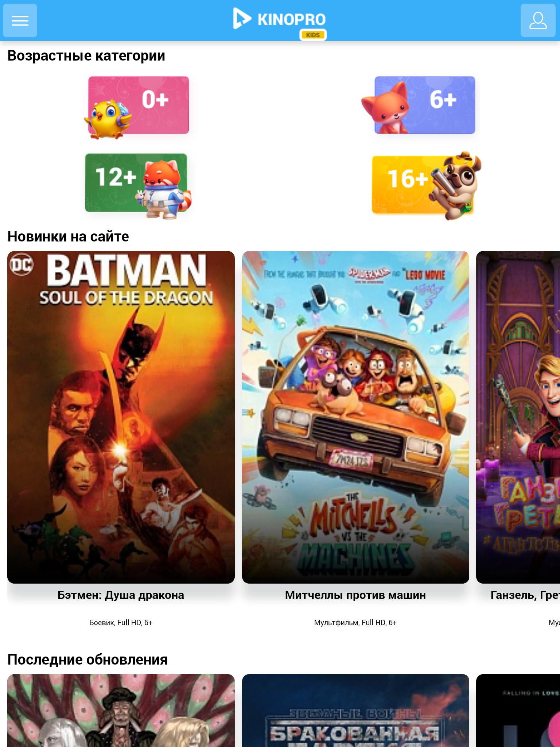Click the title Бэтмен: Душа дракона
Viewport: 560px width, 747px height.
click(x=121, y=595)
